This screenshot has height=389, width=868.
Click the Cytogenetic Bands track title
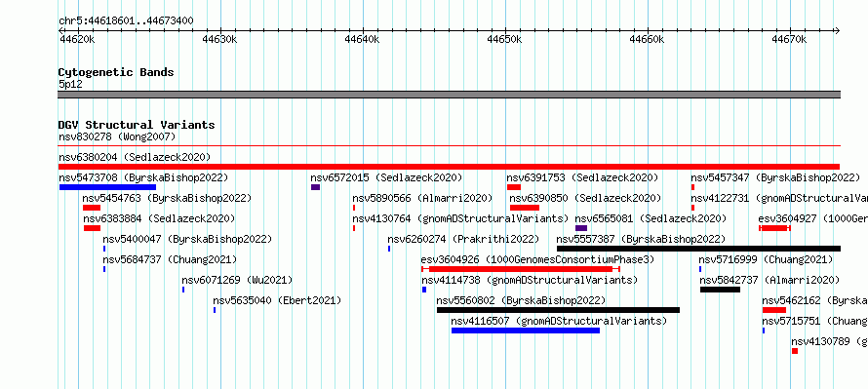pyautogui.click(x=116, y=72)
